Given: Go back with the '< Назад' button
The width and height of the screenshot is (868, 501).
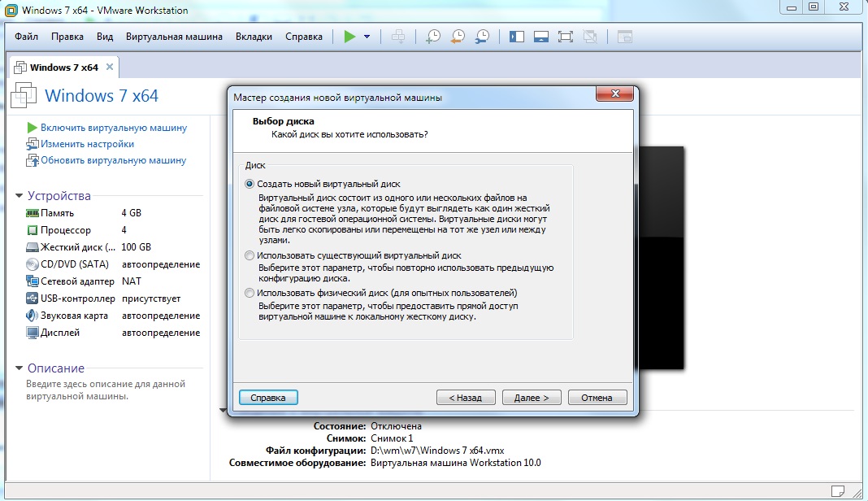Looking at the screenshot, I should (x=466, y=398).
